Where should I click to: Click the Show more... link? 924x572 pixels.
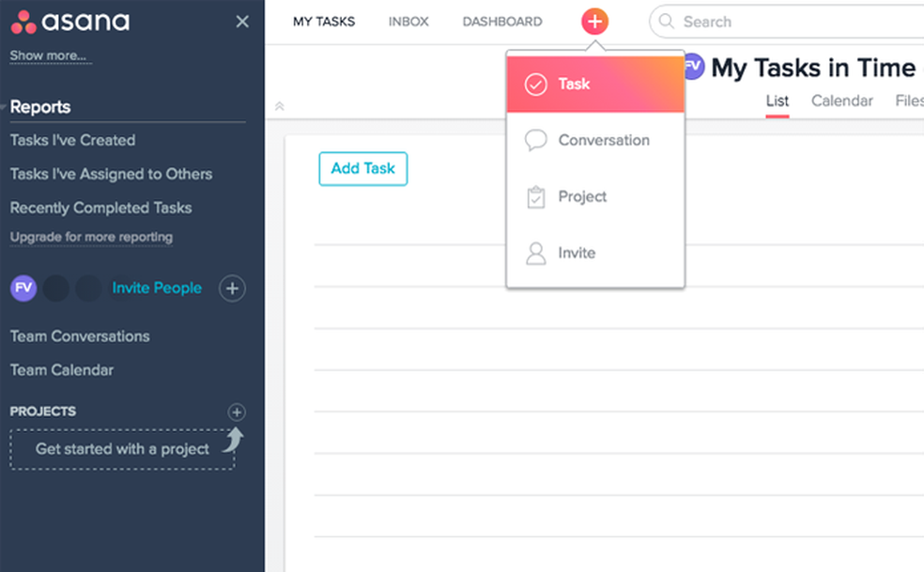pyautogui.click(x=48, y=56)
